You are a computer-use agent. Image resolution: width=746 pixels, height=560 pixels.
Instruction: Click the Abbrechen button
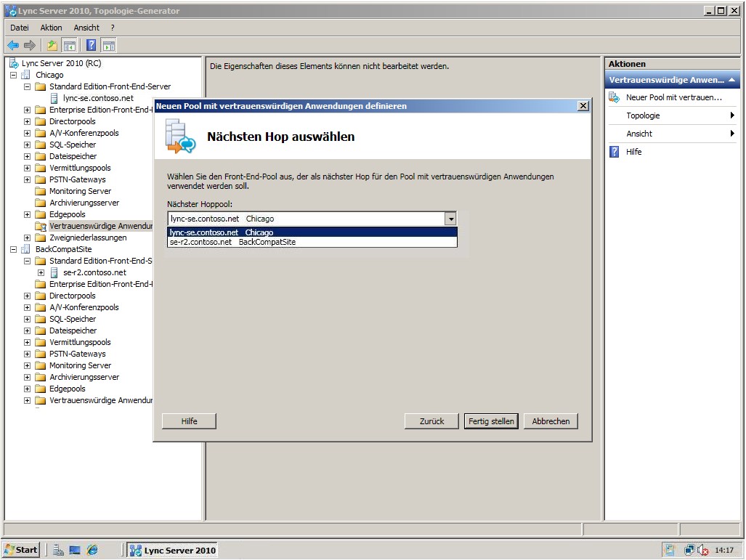[x=551, y=421]
